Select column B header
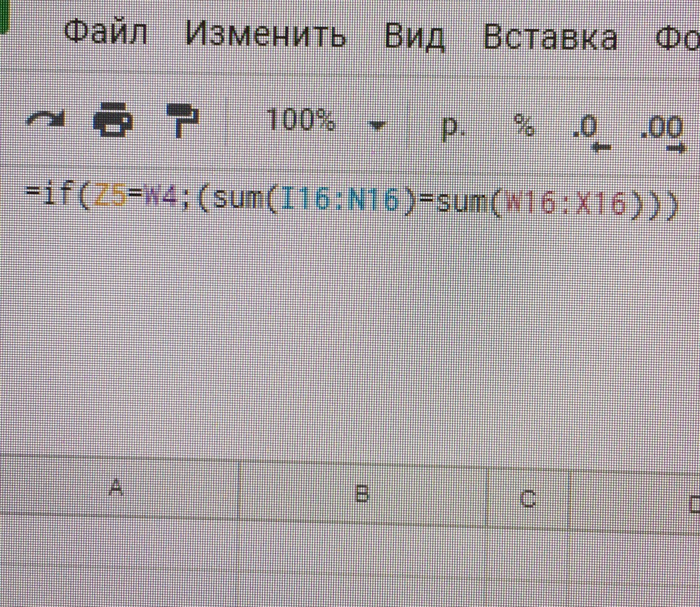The height and width of the screenshot is (607, 700). [x=362, y=493]
